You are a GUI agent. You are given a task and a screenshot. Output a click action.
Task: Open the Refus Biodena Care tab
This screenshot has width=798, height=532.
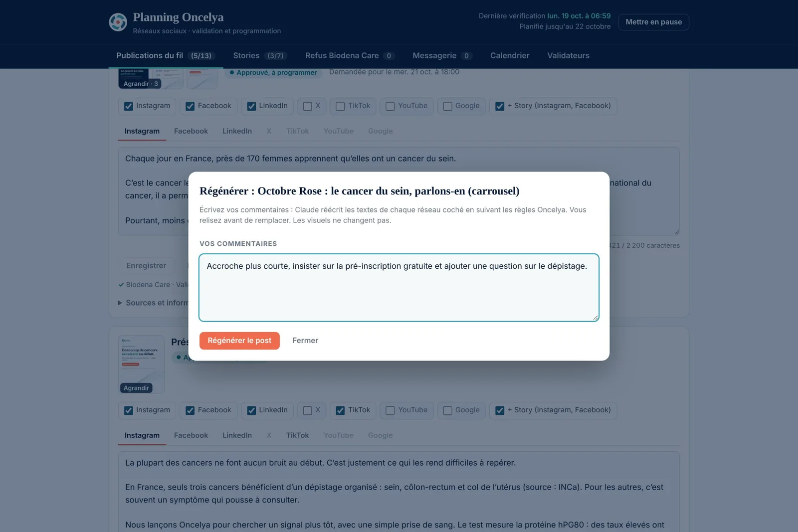pos(350,56)
